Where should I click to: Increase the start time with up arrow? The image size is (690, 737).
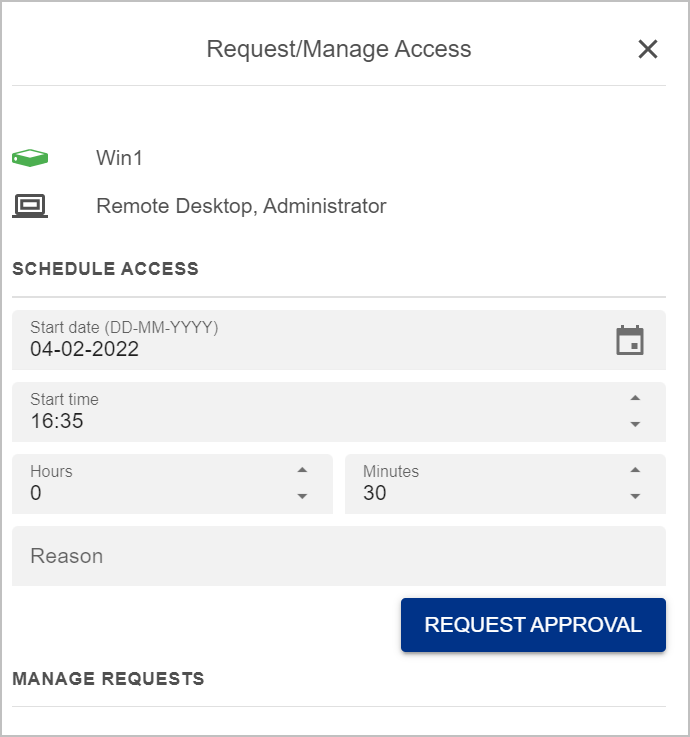click(x=635, y=399)
